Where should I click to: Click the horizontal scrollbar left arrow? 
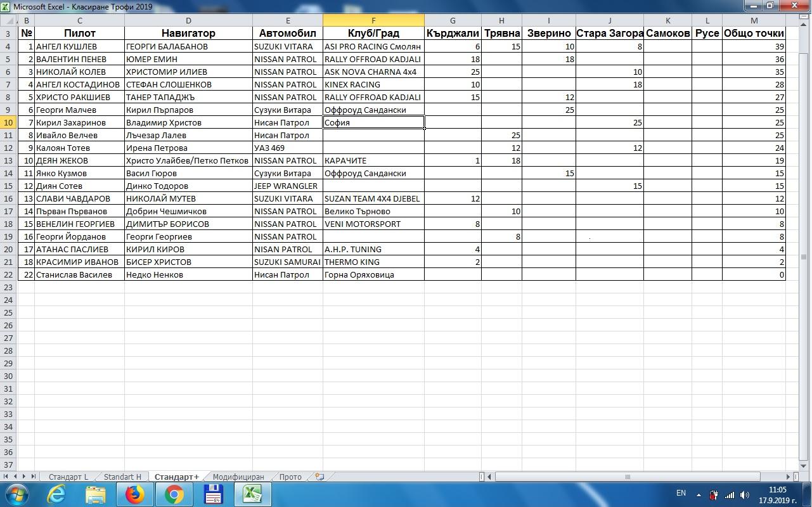click(490, 477)
